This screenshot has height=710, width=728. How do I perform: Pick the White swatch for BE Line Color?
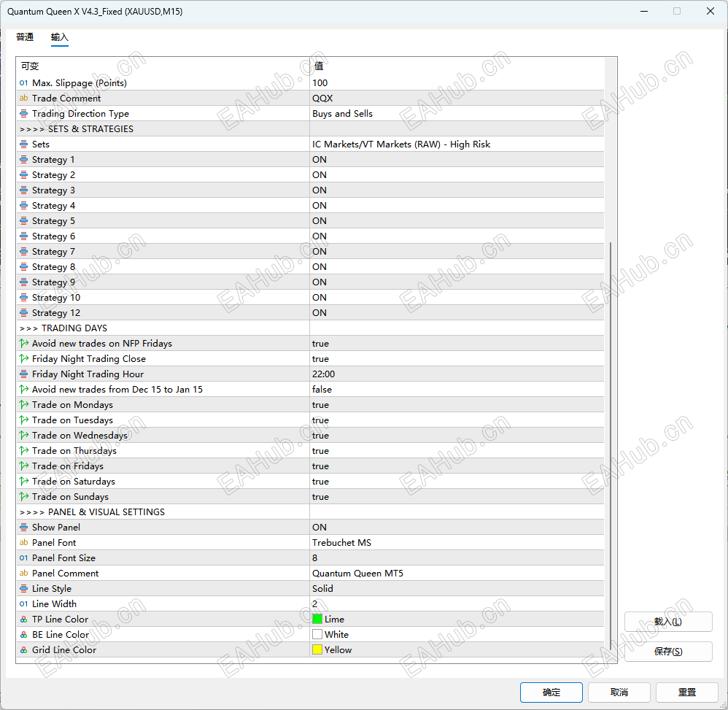(317, 635)
